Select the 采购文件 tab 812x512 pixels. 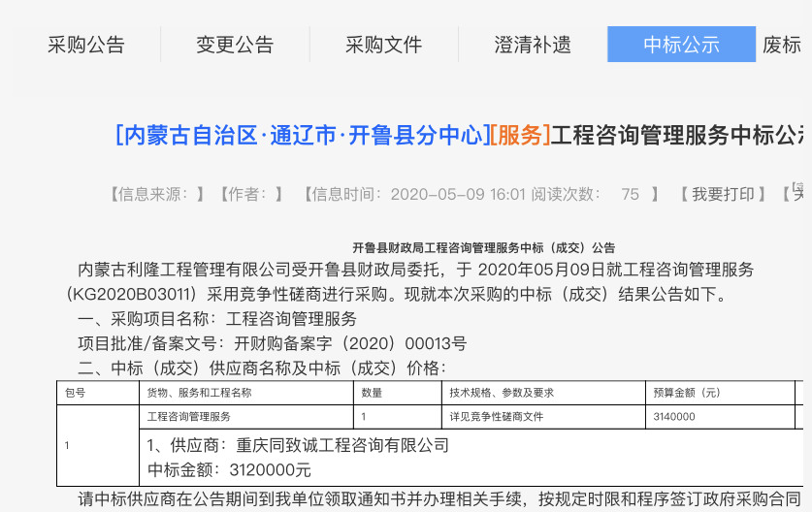pos(383,45)
